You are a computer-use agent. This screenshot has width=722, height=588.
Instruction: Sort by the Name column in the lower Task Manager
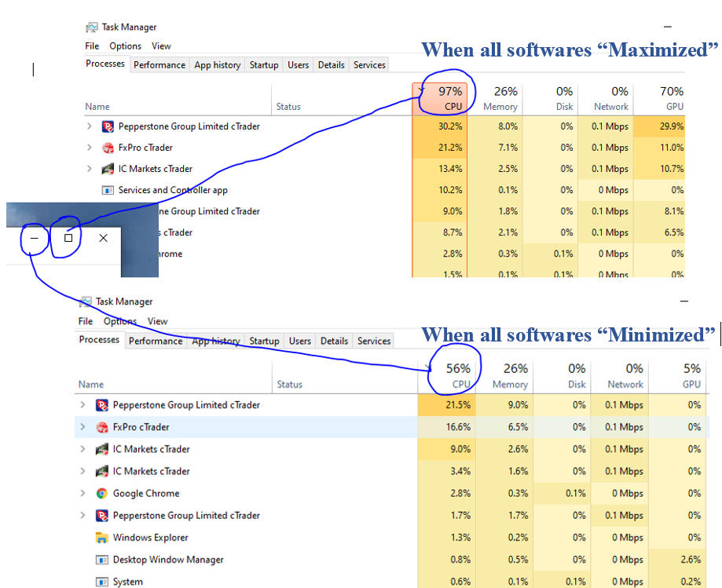[x=173, y=376]
